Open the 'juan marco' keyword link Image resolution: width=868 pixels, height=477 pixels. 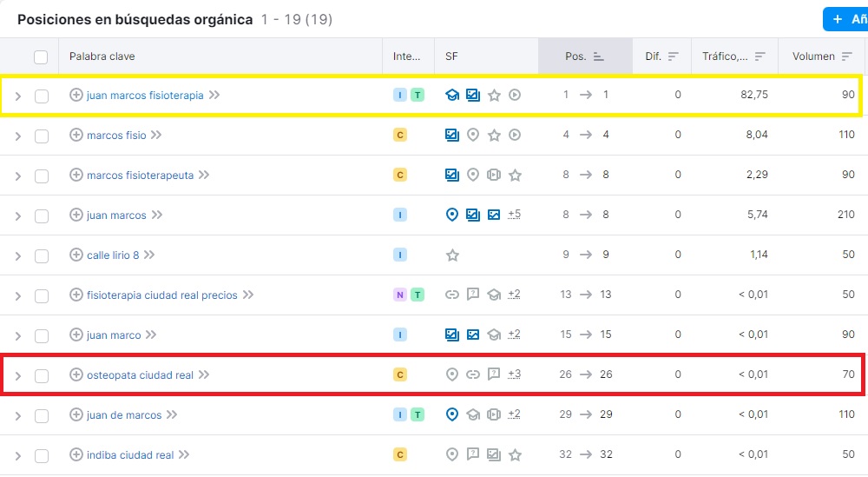[114, 335]
